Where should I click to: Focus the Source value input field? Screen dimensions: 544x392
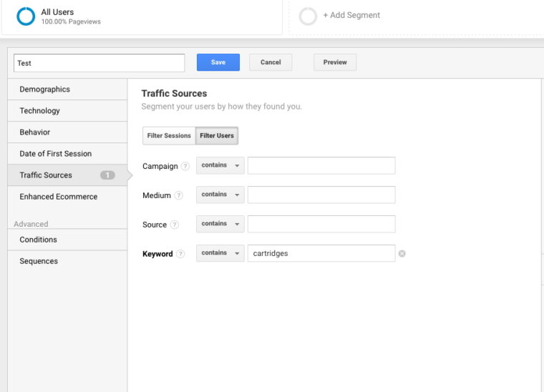pyautogui.click(x=321, y=224)
